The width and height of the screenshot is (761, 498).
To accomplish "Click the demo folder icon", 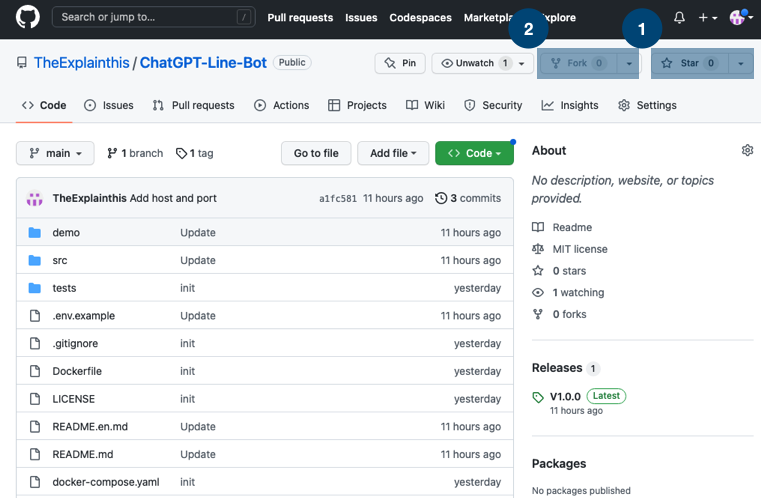I will [34, 232].
